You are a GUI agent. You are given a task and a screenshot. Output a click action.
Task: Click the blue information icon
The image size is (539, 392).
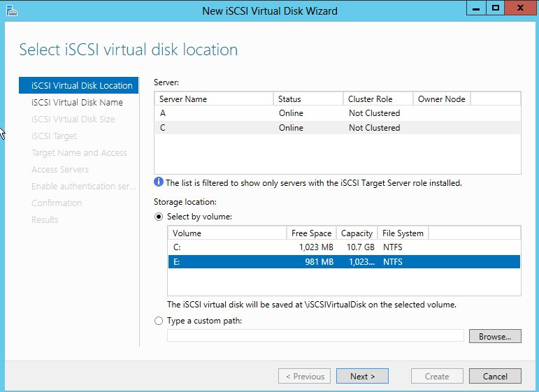tap(159, 183)
